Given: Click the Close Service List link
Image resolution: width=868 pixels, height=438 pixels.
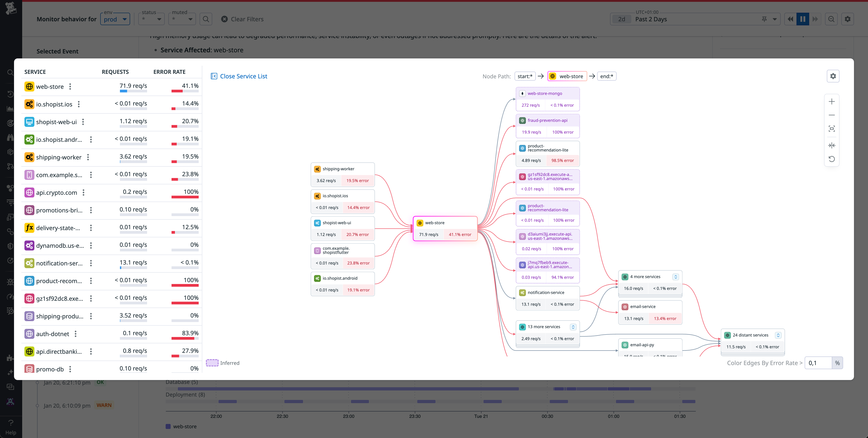Looking at the screenshot, I should (243, 76).
